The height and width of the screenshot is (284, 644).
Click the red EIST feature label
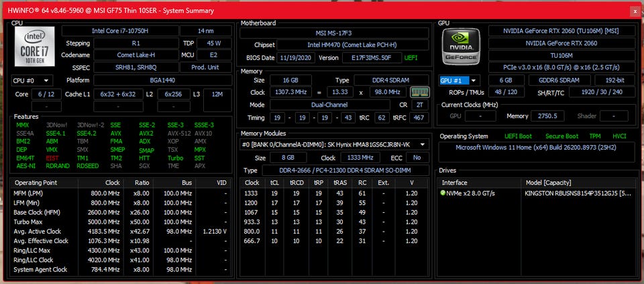tap(52, 158)
